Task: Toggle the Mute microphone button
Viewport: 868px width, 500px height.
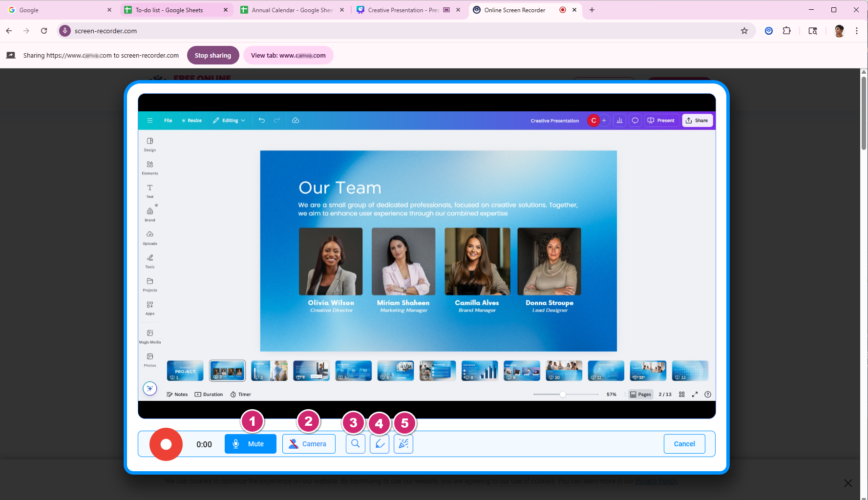Action: point(250,444)
